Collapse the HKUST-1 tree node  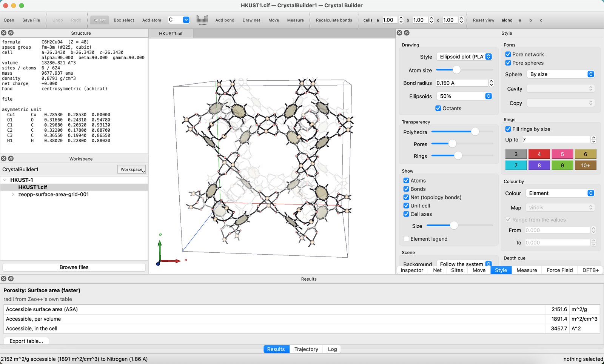coord(5,180)
